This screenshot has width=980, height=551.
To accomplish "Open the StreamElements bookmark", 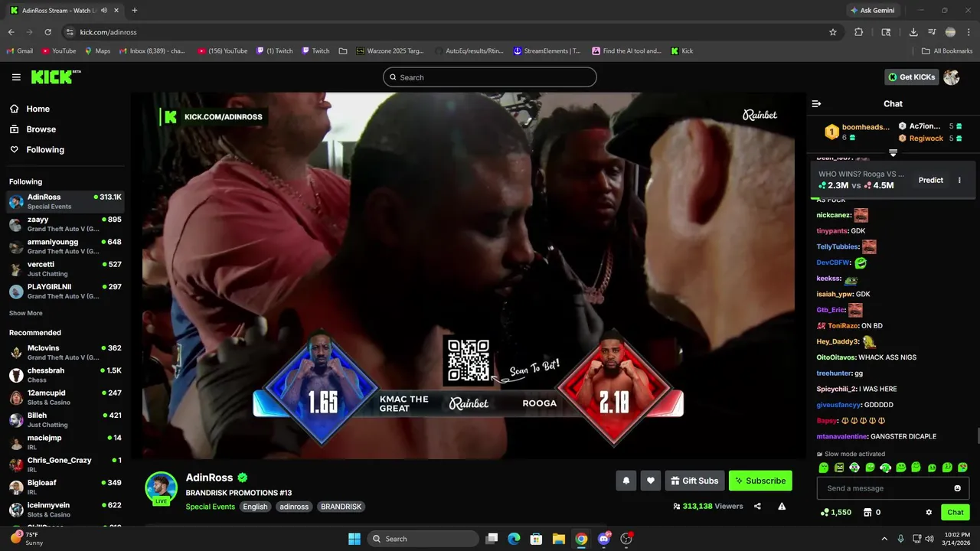I will [x=547, y=51].
